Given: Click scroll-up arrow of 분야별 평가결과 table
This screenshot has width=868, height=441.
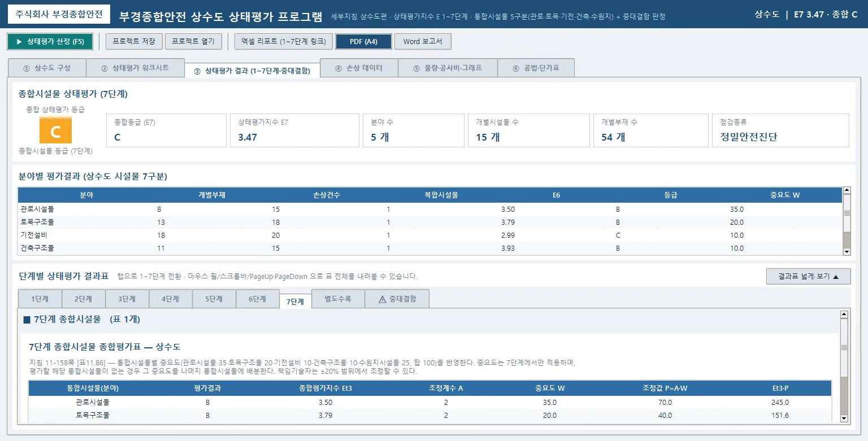Looking at the screenshot, I should pyautogui.click(x=847, y=191).
